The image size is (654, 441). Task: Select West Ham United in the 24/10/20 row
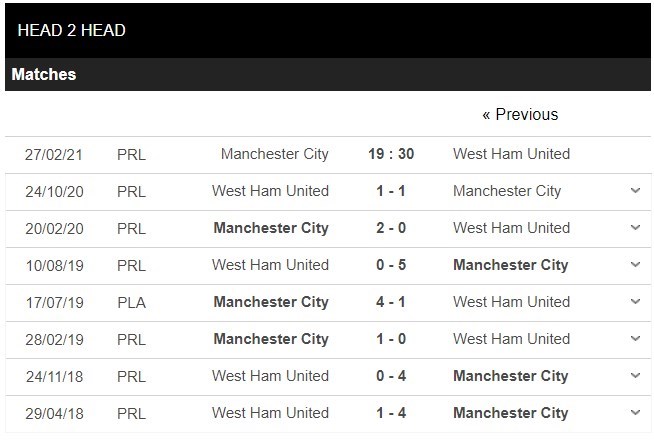pyautogui.click(x=270, y=191)
